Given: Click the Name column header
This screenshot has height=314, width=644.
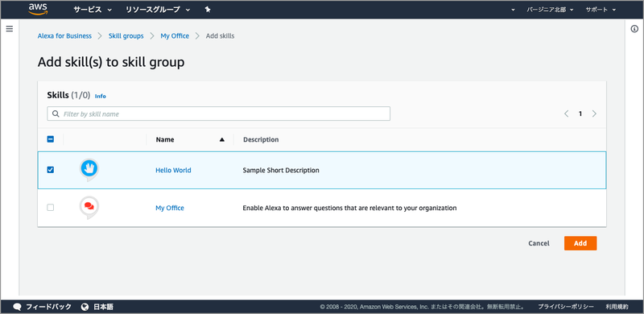Looking at the screenshot, I should pos(165,139).
